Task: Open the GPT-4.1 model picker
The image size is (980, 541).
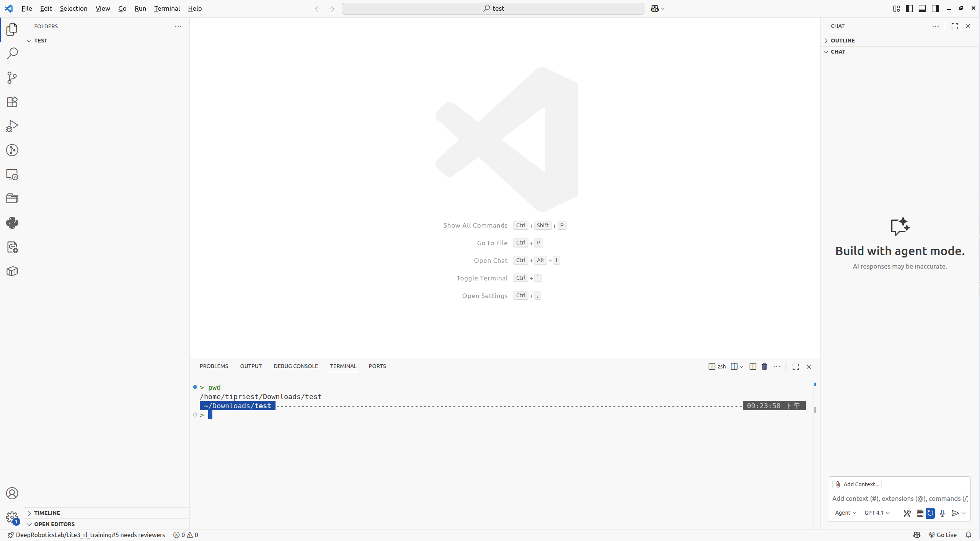Action: pos(877,513)
